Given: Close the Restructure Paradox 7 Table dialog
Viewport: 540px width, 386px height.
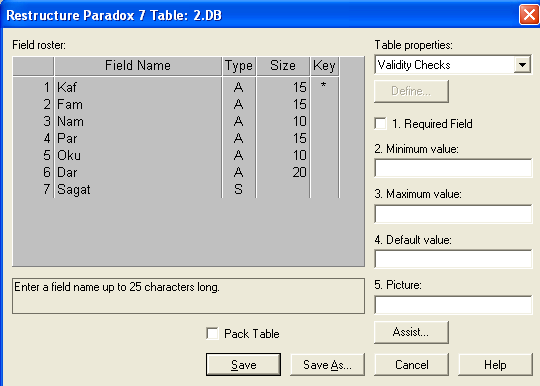Looking at the screenshot, I should click(529, 15).
